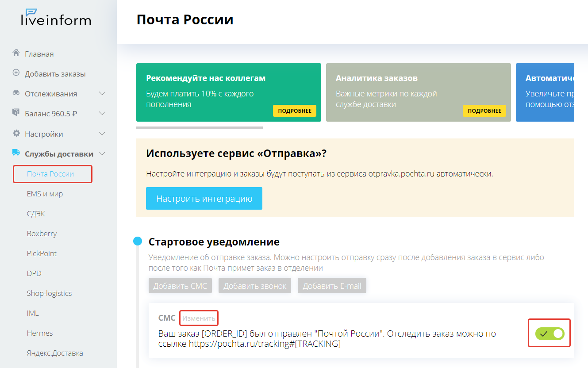This screenshot has height=368, width=588.
Task: Select Яндекс.Доставка delivery service
Action: 55,353
